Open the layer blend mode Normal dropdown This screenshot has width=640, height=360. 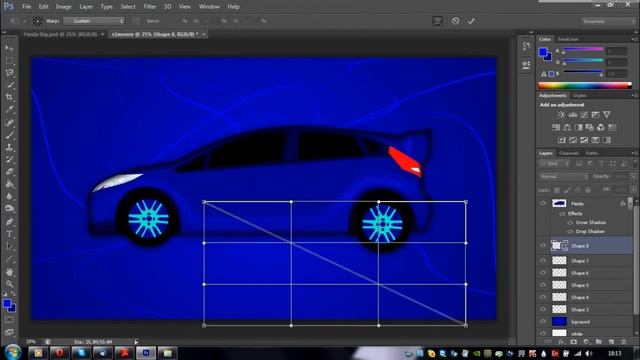click(x=564, y=177)
